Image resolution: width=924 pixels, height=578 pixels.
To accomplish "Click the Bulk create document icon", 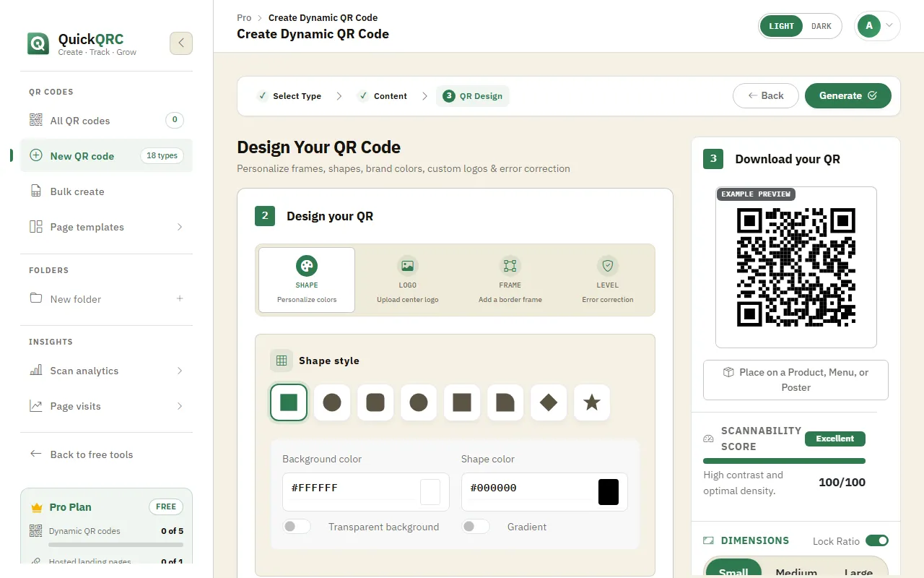I will pyautogui.click(x=35, y=191).
